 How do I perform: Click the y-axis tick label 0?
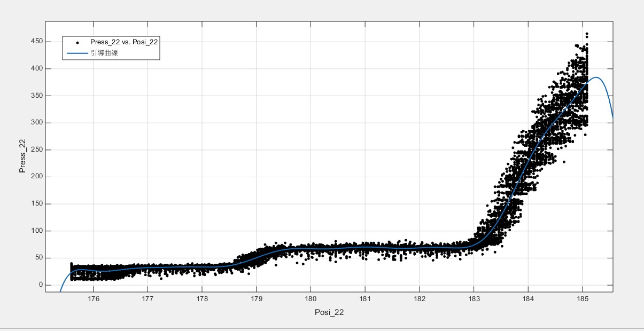(41, 285)
